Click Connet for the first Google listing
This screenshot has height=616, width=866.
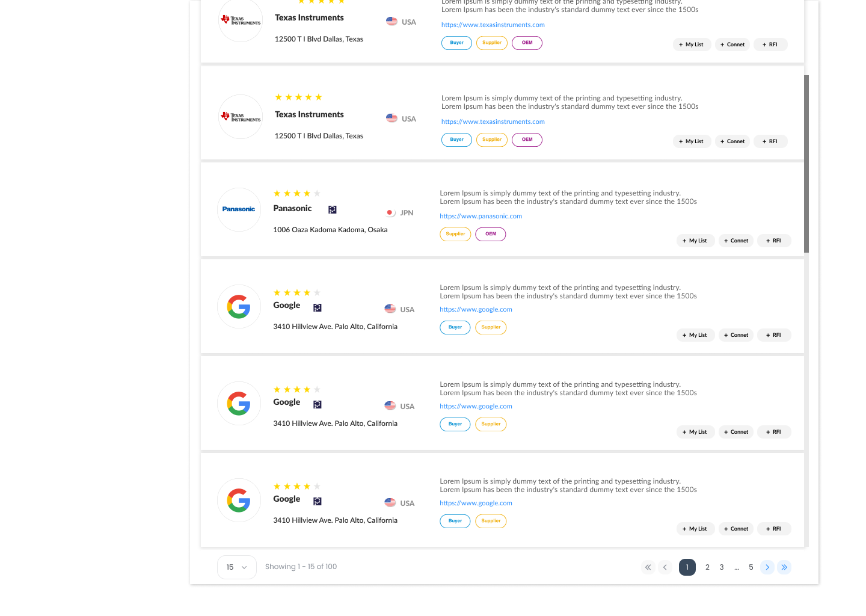[736, 335]
